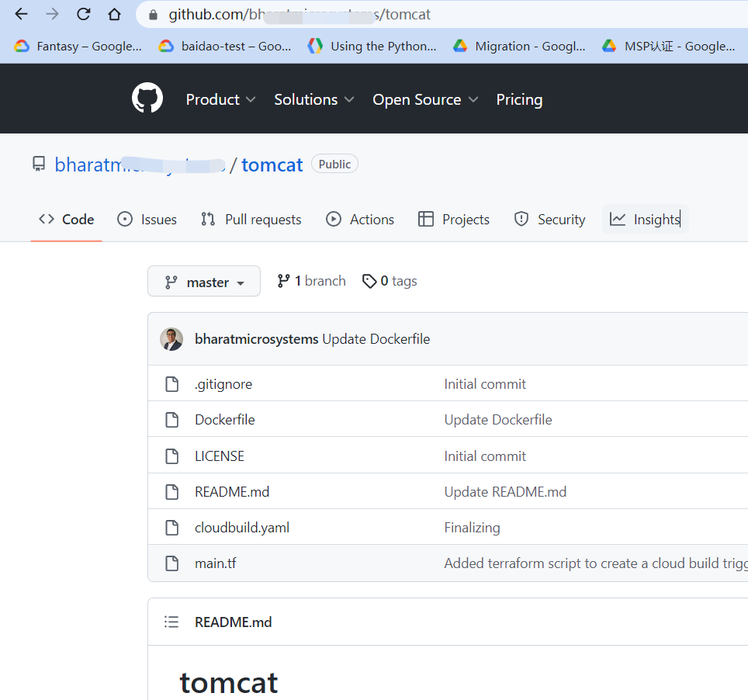Image resolution: width=748 pixels, height=700 pixels.
Task: Click the browser forward arrow
Action: click(52, 14)
